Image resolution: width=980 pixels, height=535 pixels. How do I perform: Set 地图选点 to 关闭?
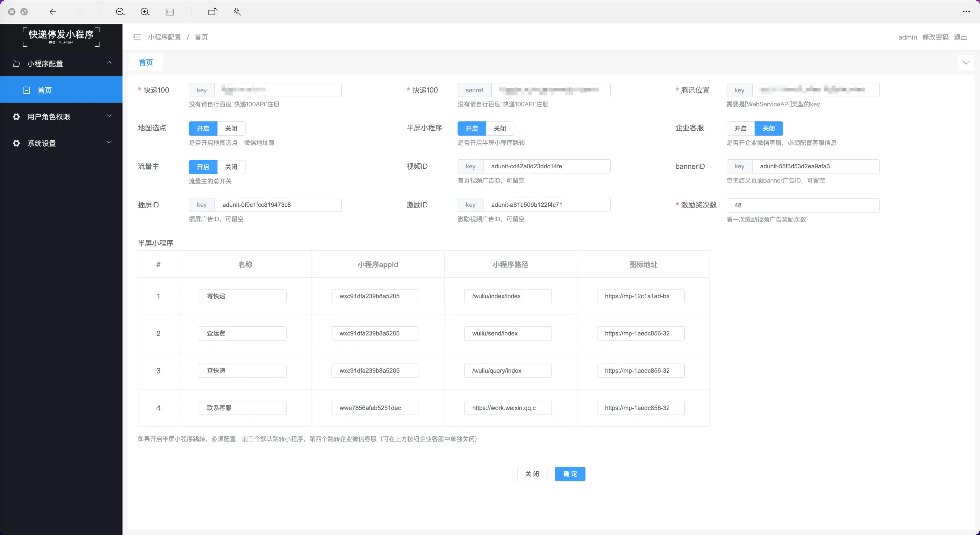pyautogui.click(x=231, y=128)
